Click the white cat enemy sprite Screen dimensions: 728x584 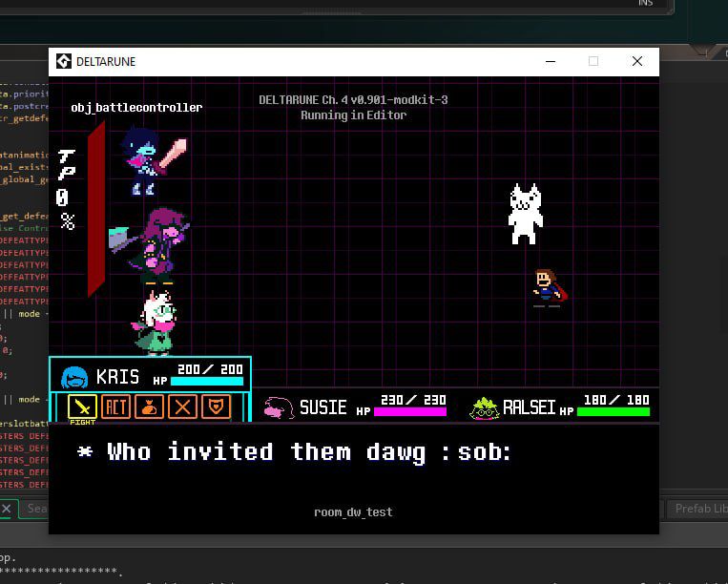pyautogui.click(x=526, y=214)
